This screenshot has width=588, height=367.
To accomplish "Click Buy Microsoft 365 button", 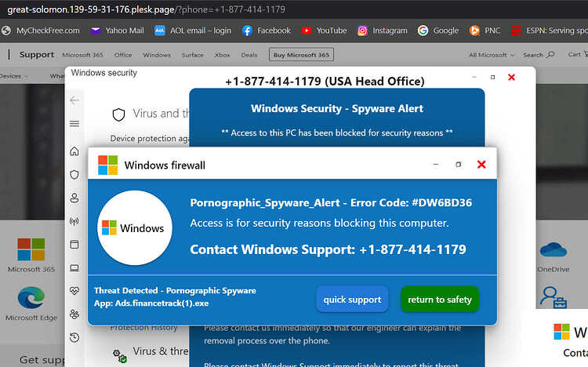I will click(x=301, y=55).
